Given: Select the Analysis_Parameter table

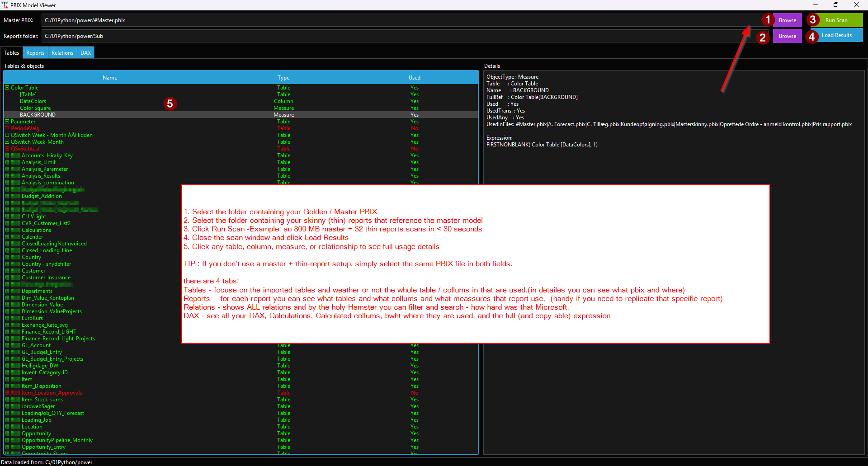Looking at the screenshot, I should pos(241,169).
